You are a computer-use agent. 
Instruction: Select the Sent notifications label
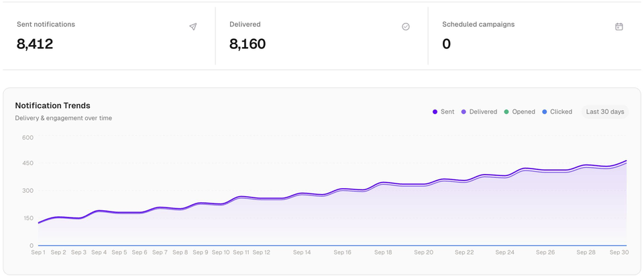click(46, 24)
